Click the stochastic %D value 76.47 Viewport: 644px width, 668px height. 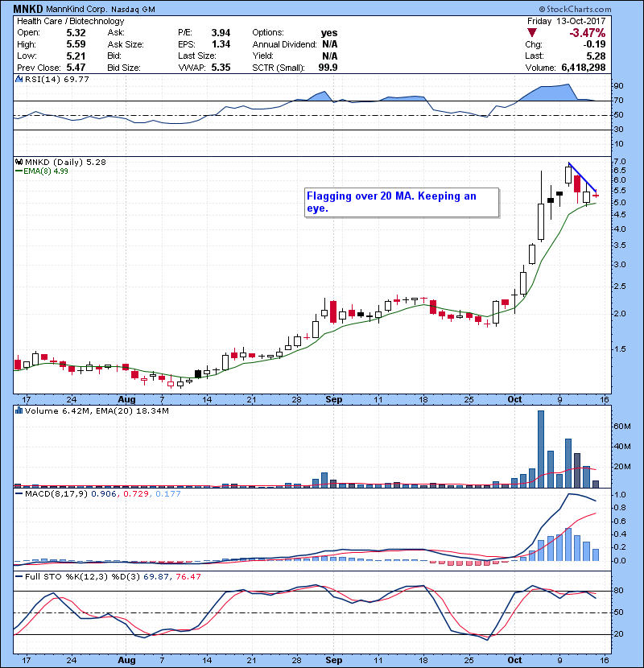coord(188,577)
